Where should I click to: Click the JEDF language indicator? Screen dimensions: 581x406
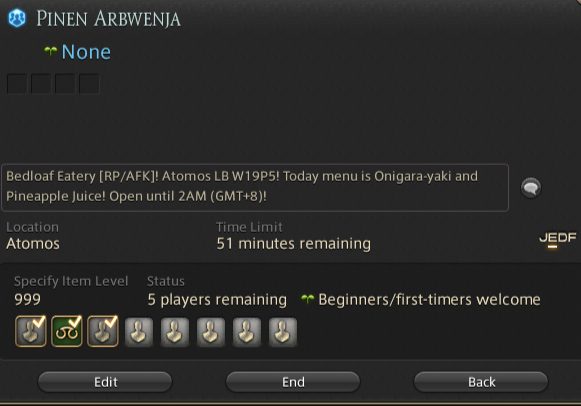pyautogui.click(x=557, y=240)
